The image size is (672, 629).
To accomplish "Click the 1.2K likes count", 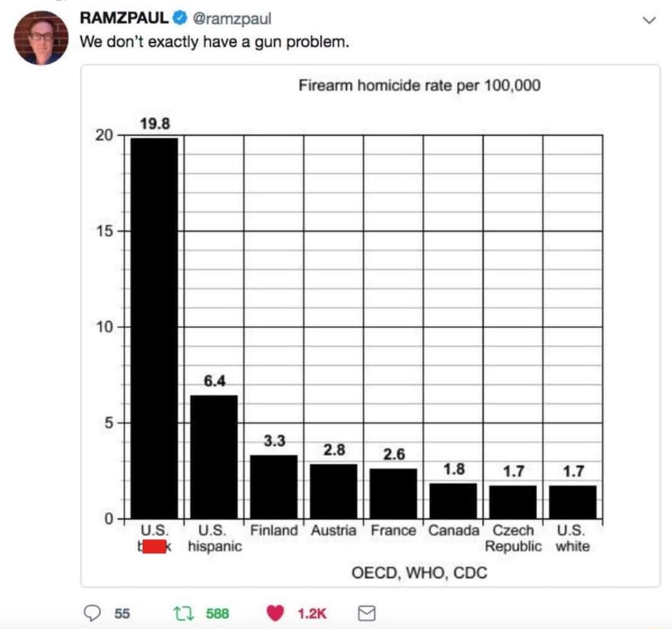I will (x=312, y=614).
